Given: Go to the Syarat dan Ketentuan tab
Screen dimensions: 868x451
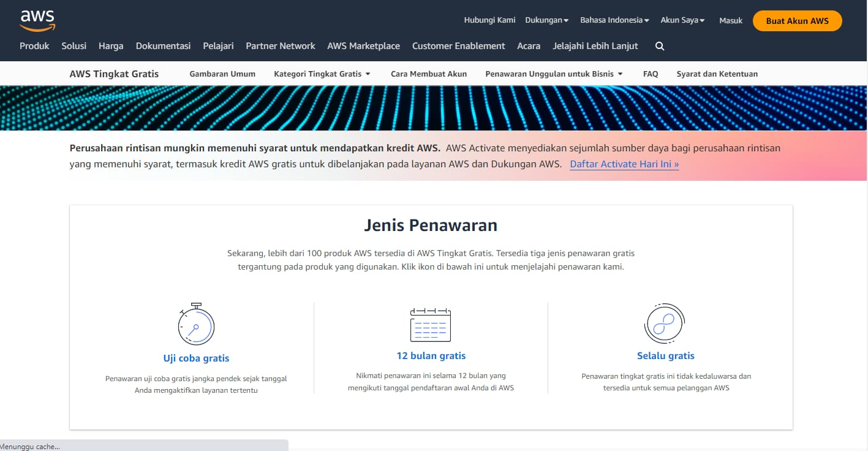Looking at the screenshot, I should [x=717, y=74].
